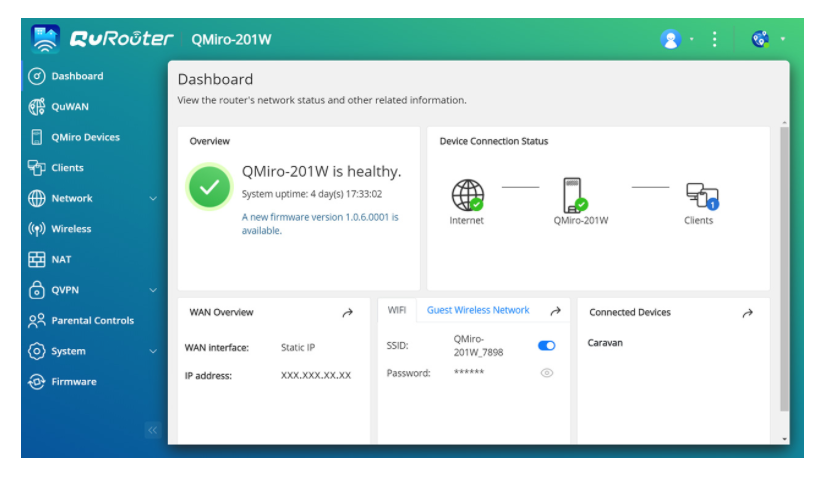825x480 pixels.
Task: Expand the user account dropdown arrow
Action: [x=692, y=39]
